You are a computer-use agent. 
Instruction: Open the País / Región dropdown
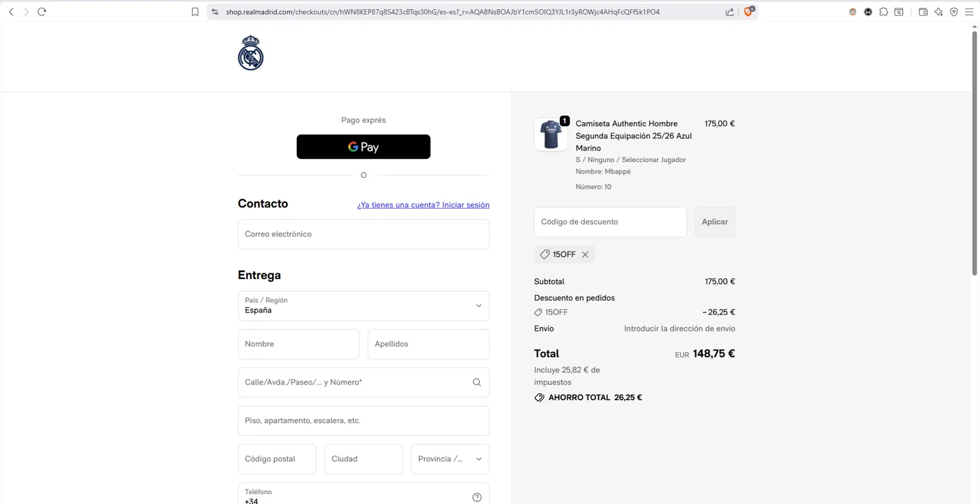(x=363, y=306)
